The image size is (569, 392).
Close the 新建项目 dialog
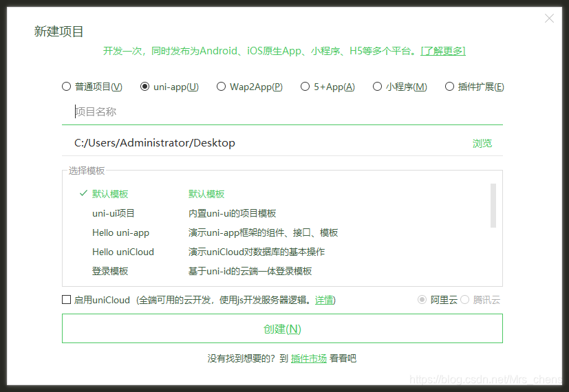(x=549, y=18)
